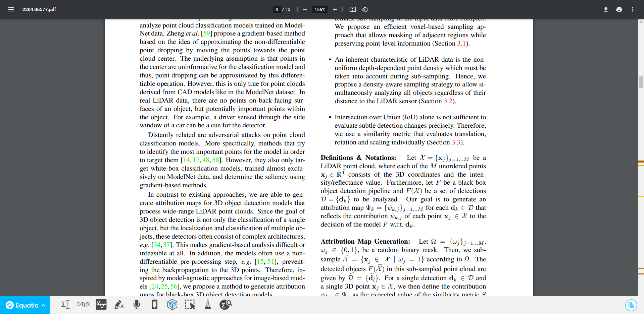Follow citation link 14
This screenshot has width=644, height=314.
186,160
